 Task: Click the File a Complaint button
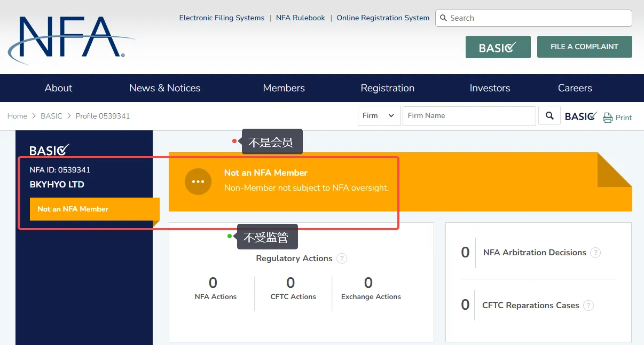[585, 46]
